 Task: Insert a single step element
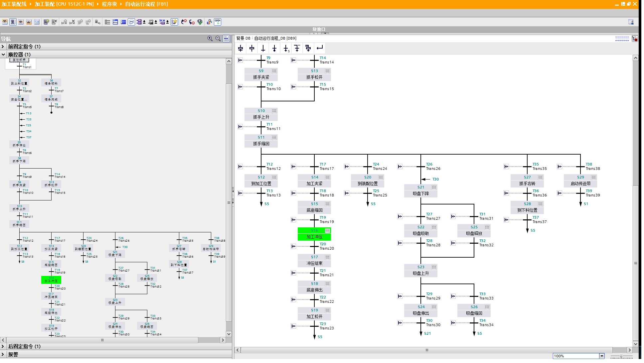point(252,49)
